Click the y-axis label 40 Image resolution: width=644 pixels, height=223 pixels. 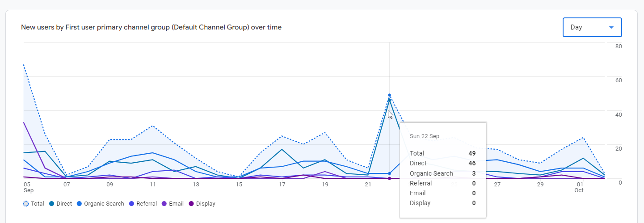click(x=619, y=114)
